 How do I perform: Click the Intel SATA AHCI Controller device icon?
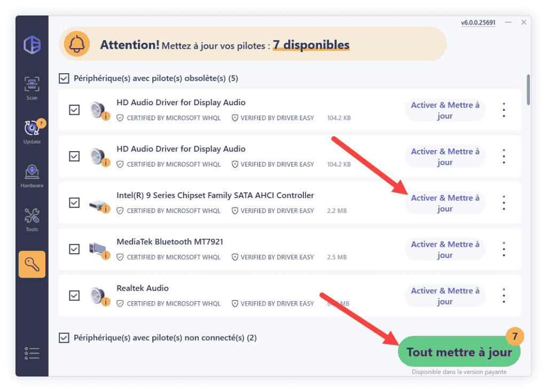point(99,206)
